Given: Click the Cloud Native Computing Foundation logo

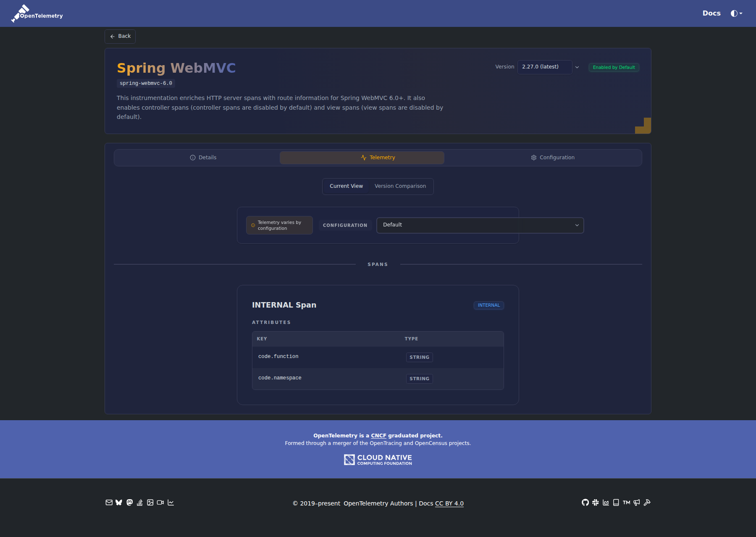Looking at the screenshot, I should coord(378,460).
